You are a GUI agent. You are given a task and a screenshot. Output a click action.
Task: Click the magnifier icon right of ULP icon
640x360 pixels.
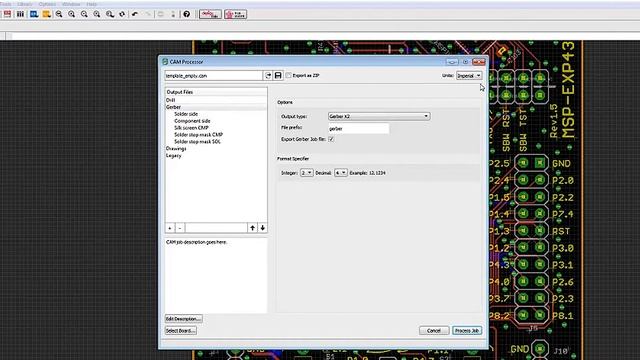[x=59, y=14]
